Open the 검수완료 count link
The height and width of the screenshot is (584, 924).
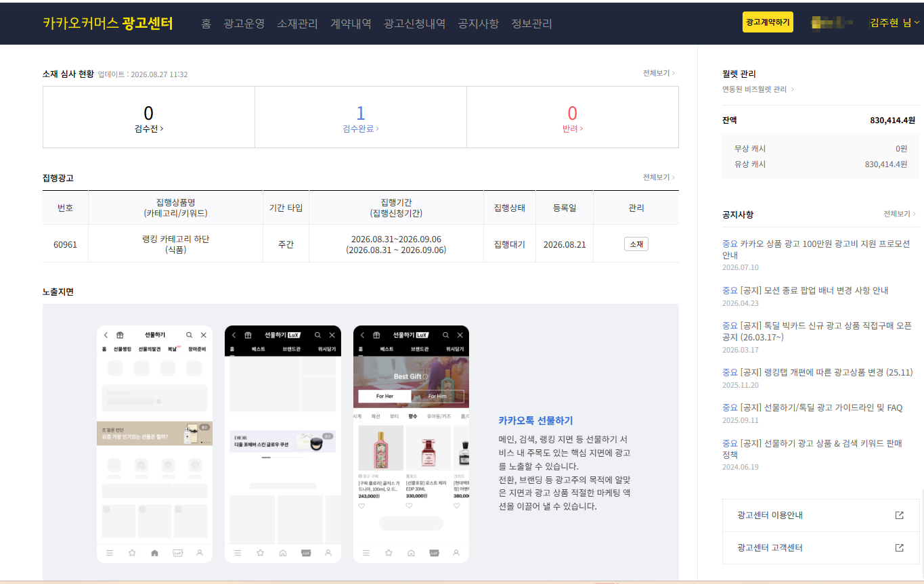[361, 117]
